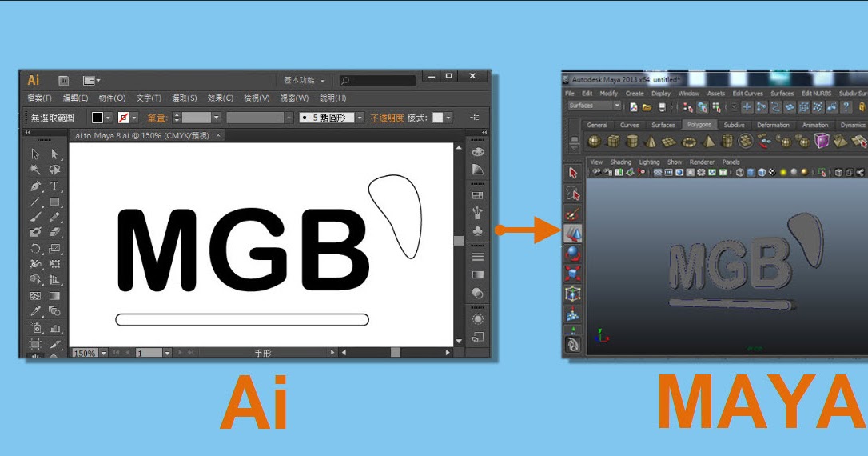This screenshot has width=868, height=456.
Task: Pick the Magic Wand tool
Action: pos(35,170)
